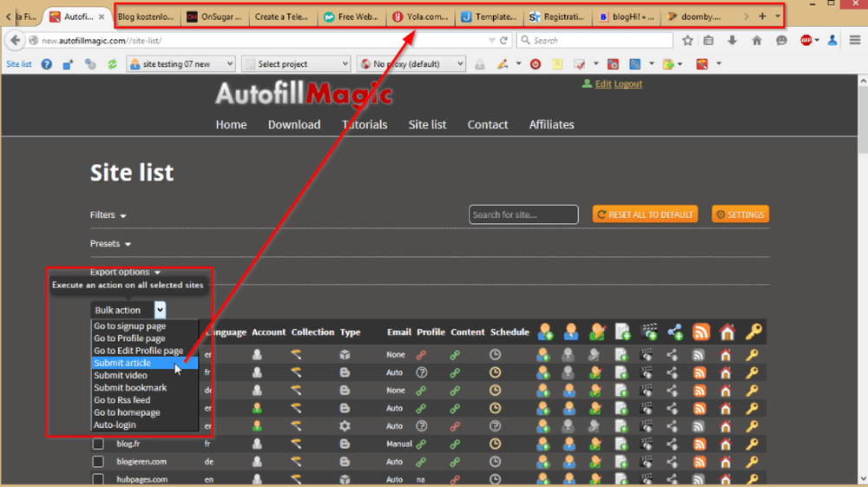Click the collection wand icon in the blog.fr row
Screen dimensions: 868x487
pyautogui.click(x=296, y=444)
